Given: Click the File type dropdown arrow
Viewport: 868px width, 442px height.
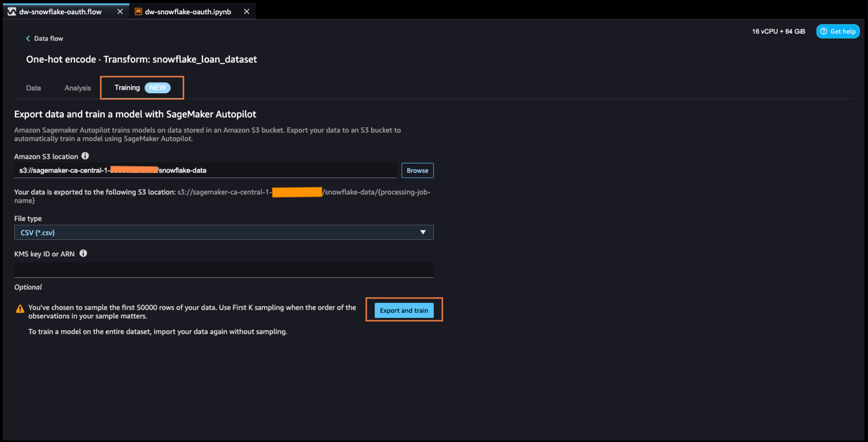Looking at the screenshot, I should [x=423, y=232].
